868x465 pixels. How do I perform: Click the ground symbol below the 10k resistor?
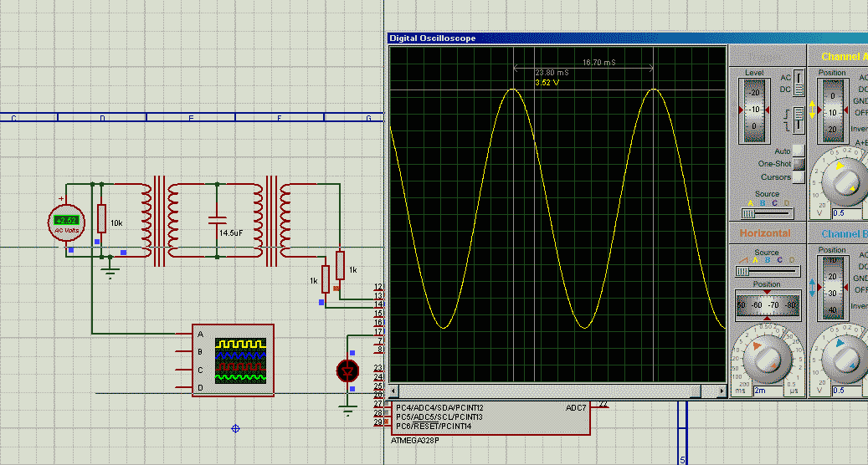110,271
